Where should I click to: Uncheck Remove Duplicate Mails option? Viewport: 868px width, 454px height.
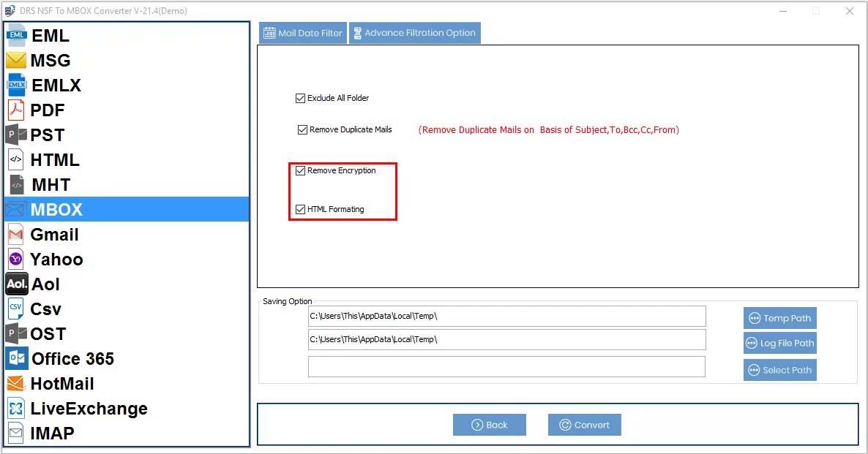pyautogui.click(x=303, y=130)
